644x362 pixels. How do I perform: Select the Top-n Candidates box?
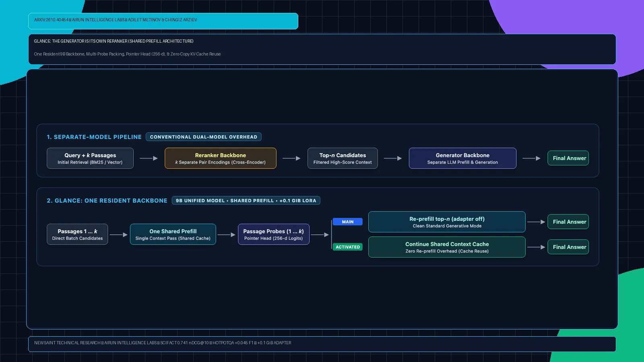point(343,158)
